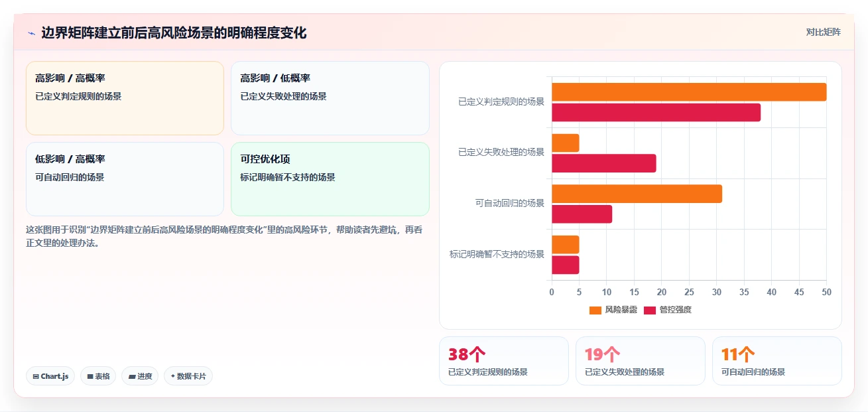868x412 pixels.
Task: Click chart axis label 标记明确暂不支持的场景
Action: [497, 254]
